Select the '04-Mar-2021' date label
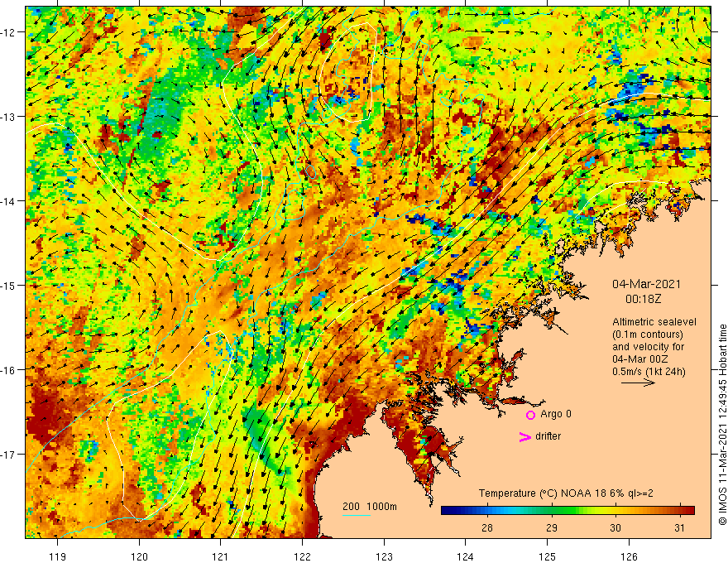 (646, 284)
